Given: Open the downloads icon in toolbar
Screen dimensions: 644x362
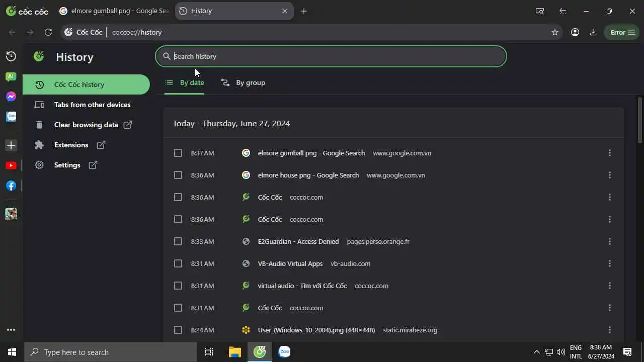Looking at the screenshot, I should click(593, 32).
